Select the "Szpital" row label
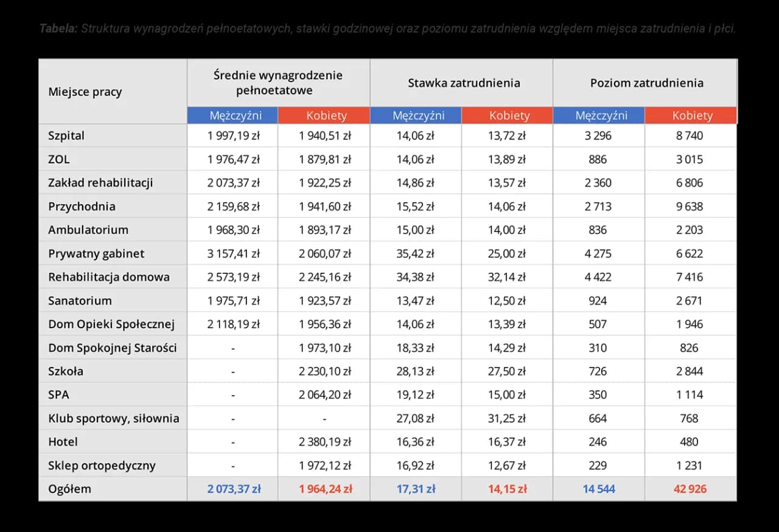Viewport: 779px width, 532px height. coord(66,136)
